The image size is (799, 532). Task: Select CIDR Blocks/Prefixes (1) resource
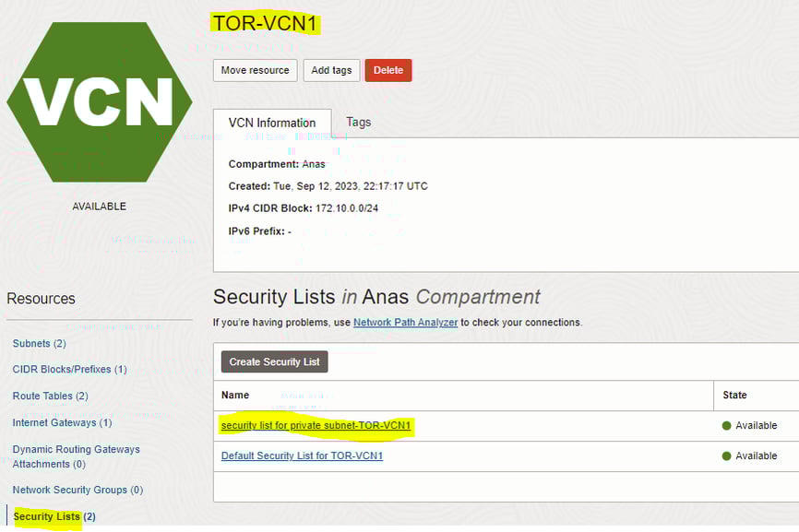[70, 370]
